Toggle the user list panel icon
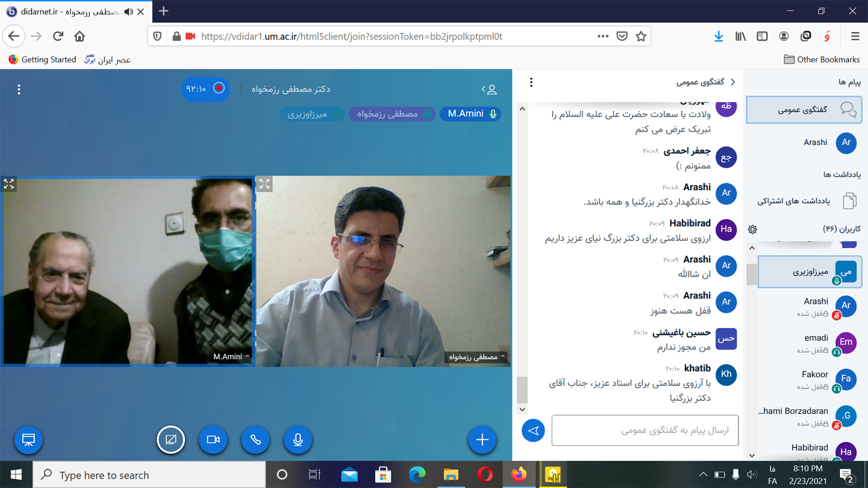 point(489,89)
